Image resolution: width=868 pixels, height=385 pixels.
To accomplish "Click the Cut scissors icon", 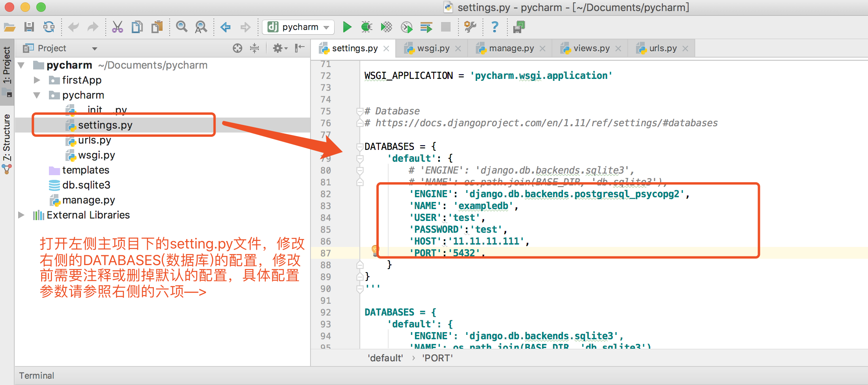I will pos(117,27).
